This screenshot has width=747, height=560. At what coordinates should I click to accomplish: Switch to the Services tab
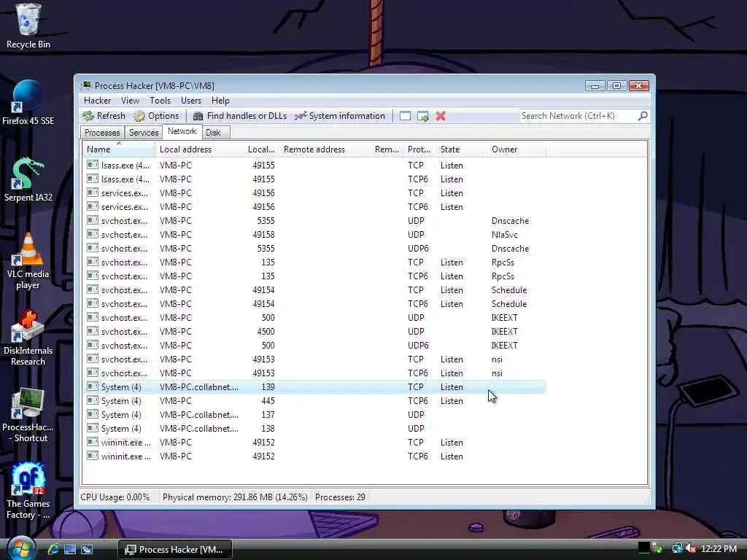click(x=144, y=133)
